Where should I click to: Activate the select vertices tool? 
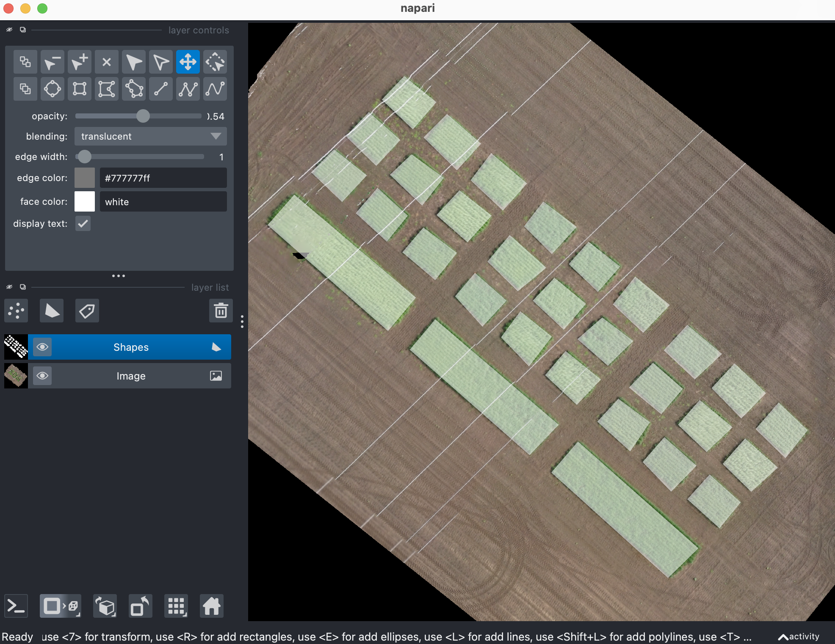click(161, 62)
